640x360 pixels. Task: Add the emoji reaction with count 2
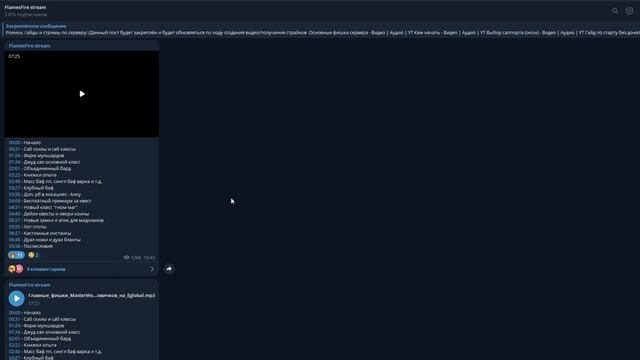(x=33, y=255)
